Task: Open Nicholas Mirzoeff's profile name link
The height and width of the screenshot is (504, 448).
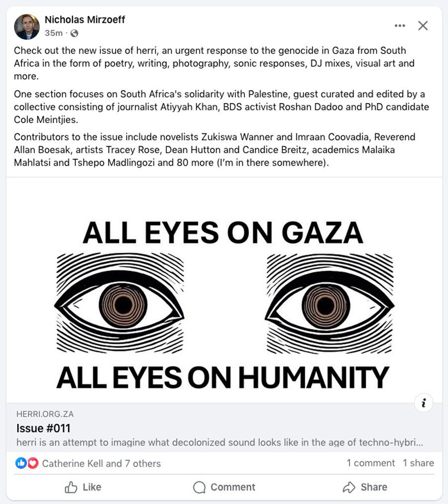Action: coord(85,19)
